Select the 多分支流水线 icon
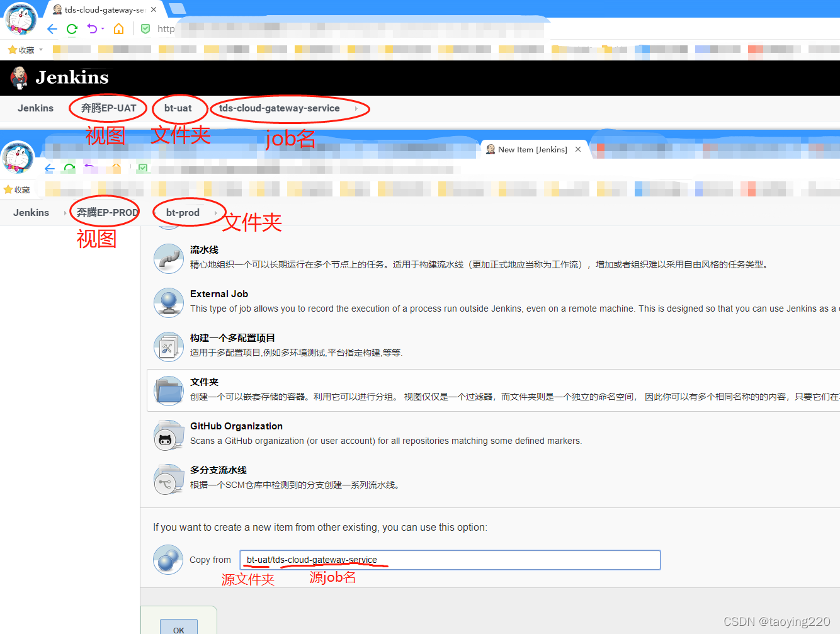840x634 pixels. (169, 478)
